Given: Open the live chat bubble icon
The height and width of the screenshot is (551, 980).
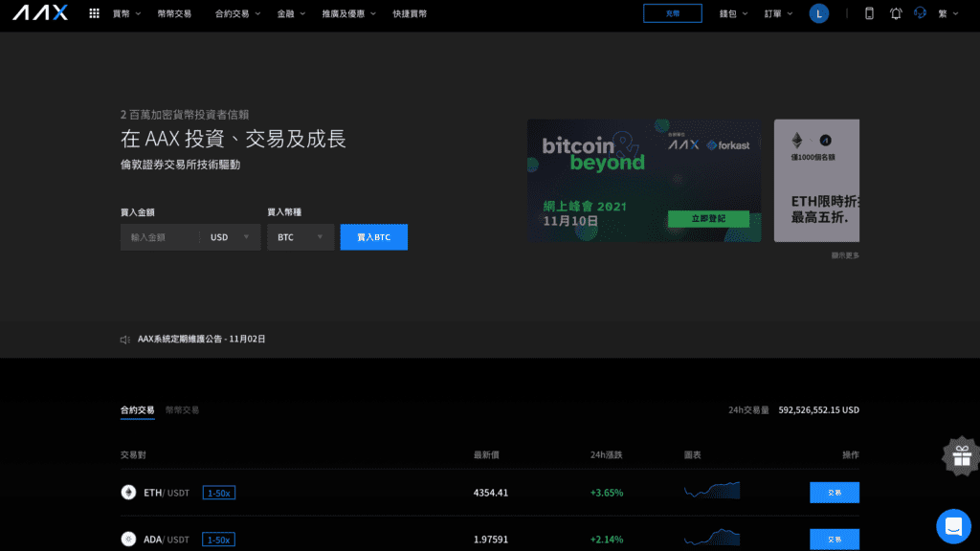Looking at the screenshot, I should point(954,526).
